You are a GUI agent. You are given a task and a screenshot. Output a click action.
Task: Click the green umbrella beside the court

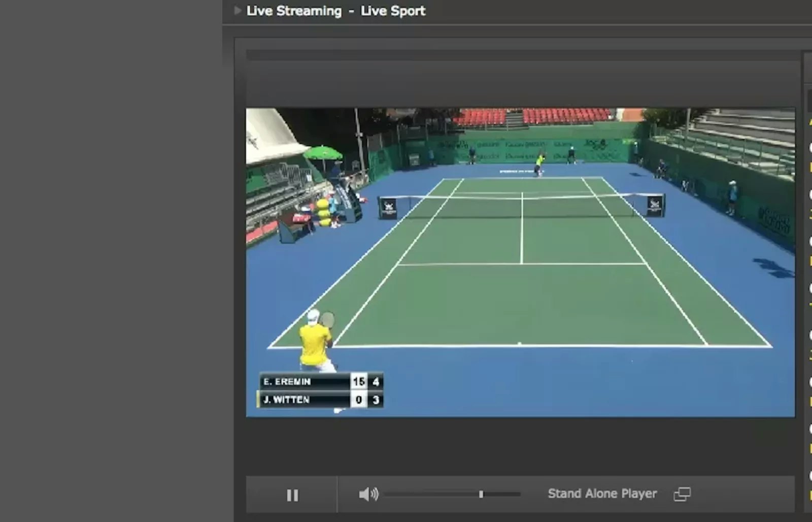coord(323,152)
